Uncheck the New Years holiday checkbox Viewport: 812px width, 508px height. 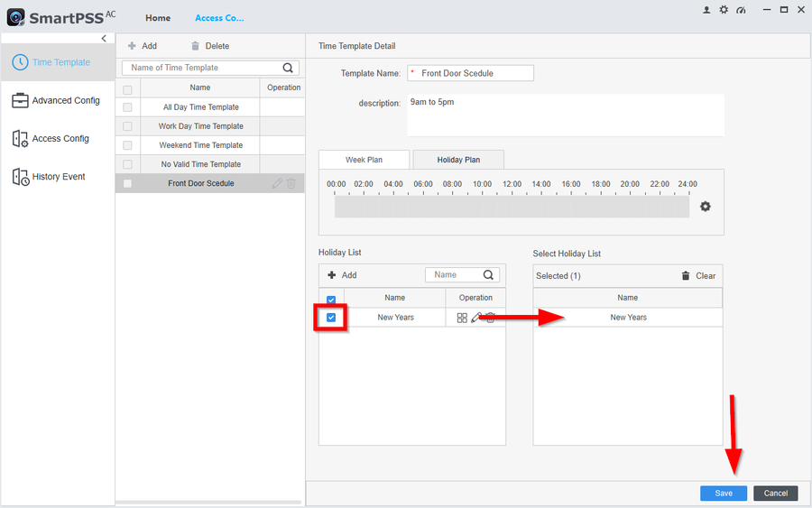tap(331, 318)
